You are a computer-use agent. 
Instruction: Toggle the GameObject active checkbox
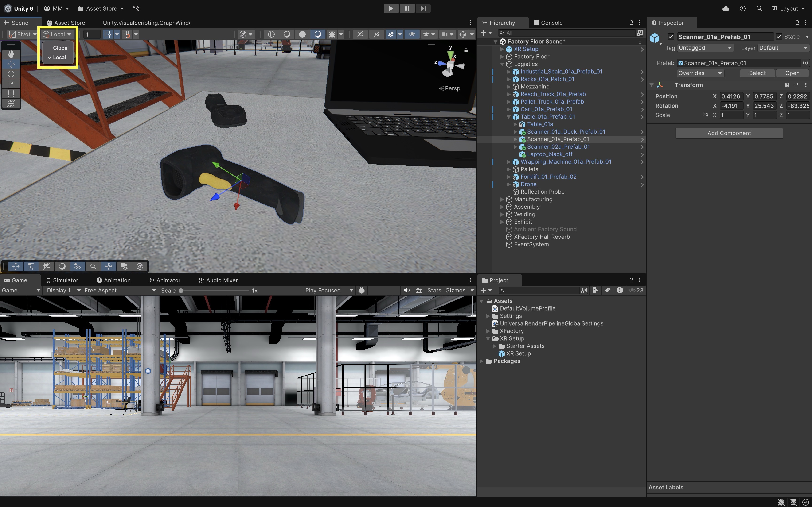click(671, 37)
